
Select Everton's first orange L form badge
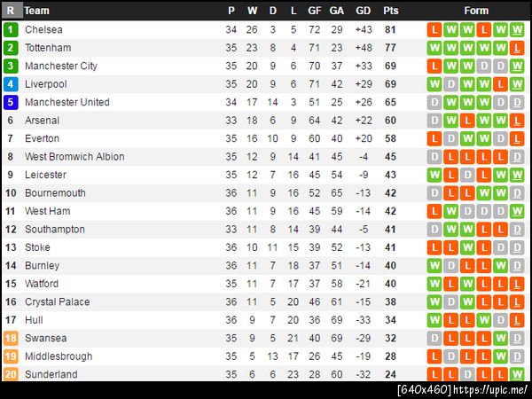pos(434,138)
